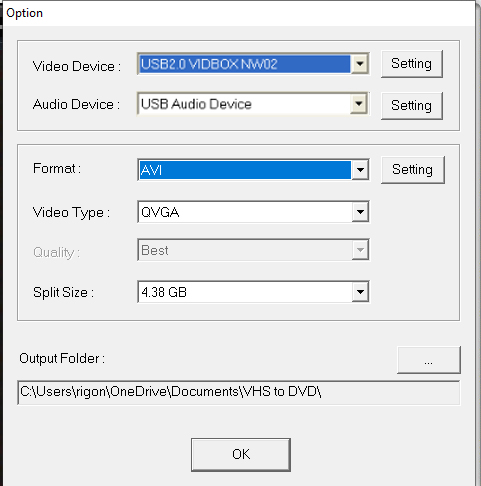This screenshot has height=486, width=481.
Task: Select the AVI format combo box
Action: click(x=253, y=170)
